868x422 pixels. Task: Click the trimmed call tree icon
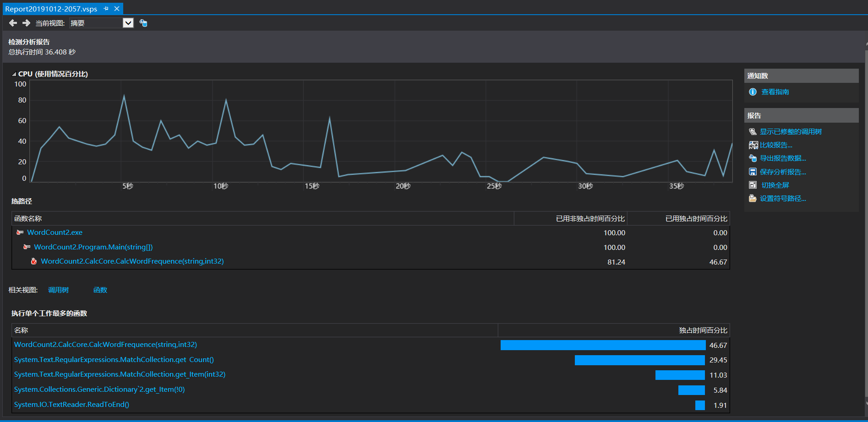pyautogui.click(x=753, y=132)
